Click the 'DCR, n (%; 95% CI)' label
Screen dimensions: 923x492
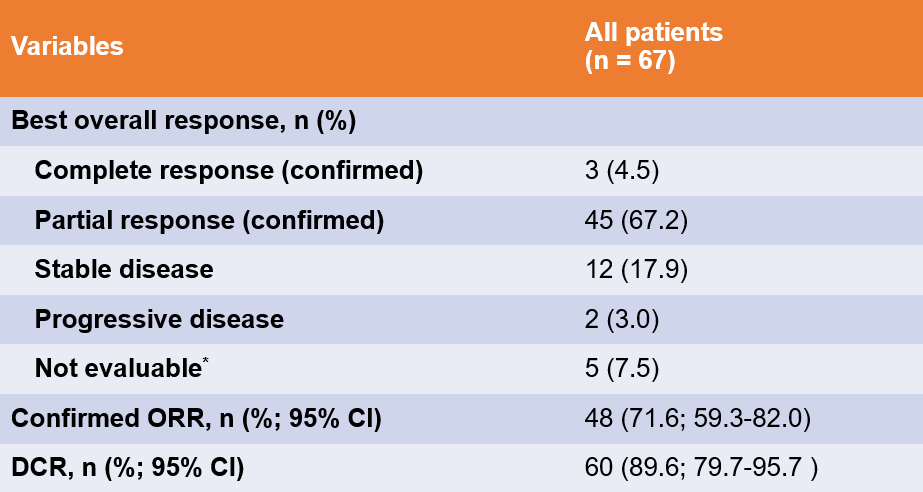[x=128, y=466]
